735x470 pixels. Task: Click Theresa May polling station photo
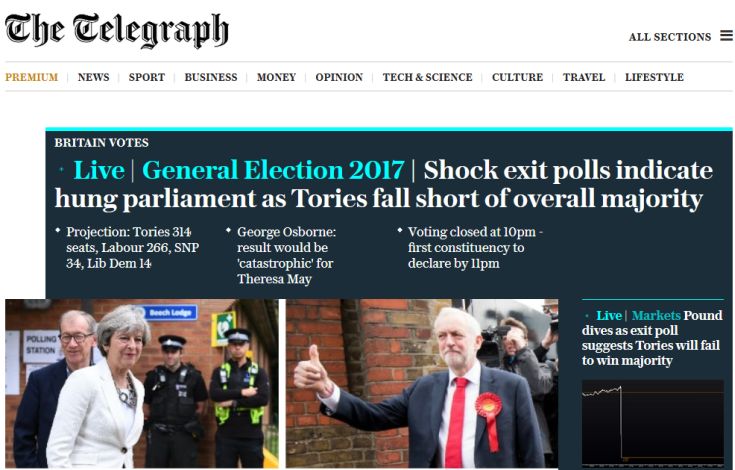click(x=141, y=383)
